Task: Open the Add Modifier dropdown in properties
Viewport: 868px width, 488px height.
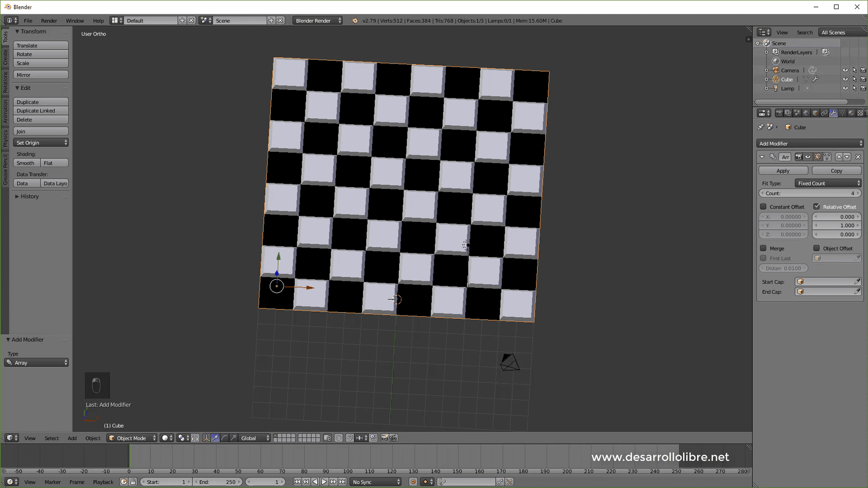Action: 809,143
